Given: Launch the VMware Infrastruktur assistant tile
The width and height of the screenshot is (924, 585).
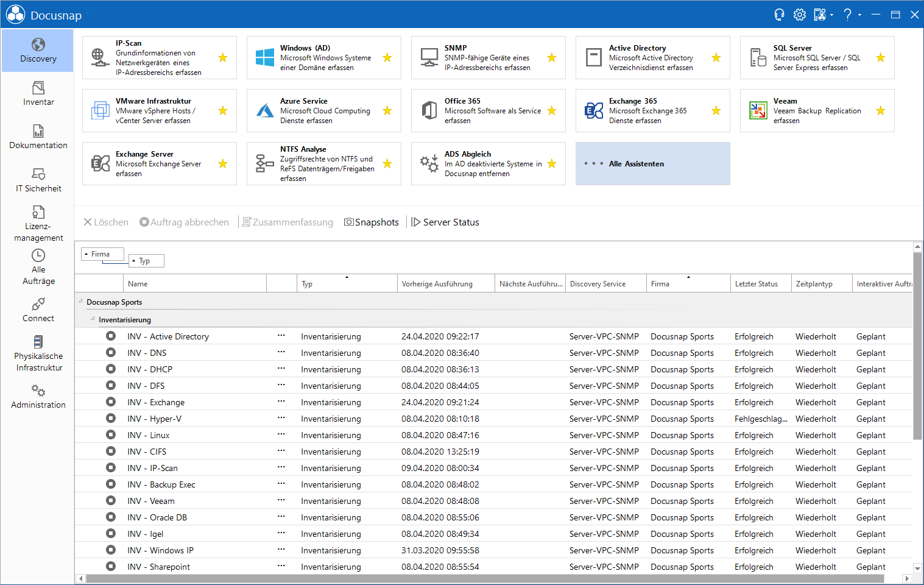Looking at the screenshot, I should point(160,111).
